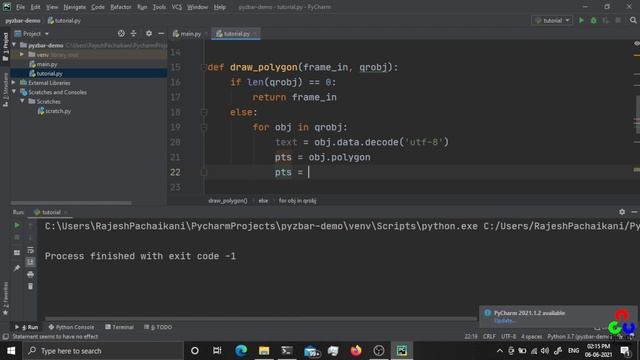
Task: Click the else breadcrumb
Action: [x=263, y=201]
